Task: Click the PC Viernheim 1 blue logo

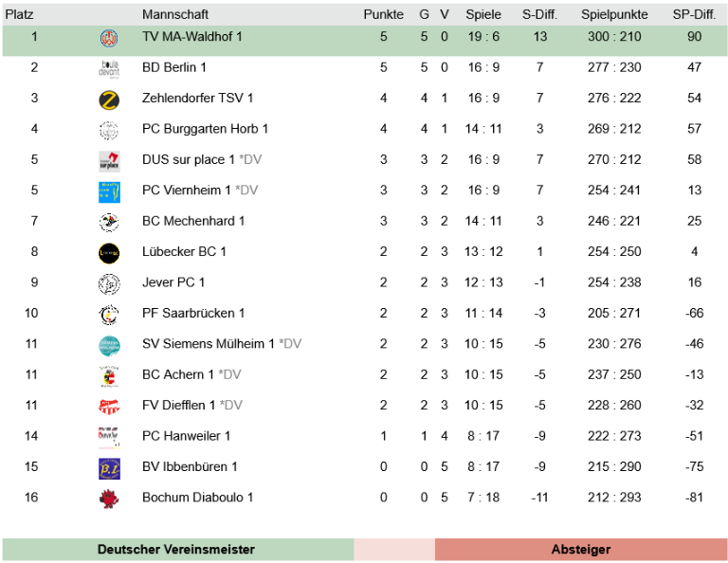Action: tap(109, 191)
